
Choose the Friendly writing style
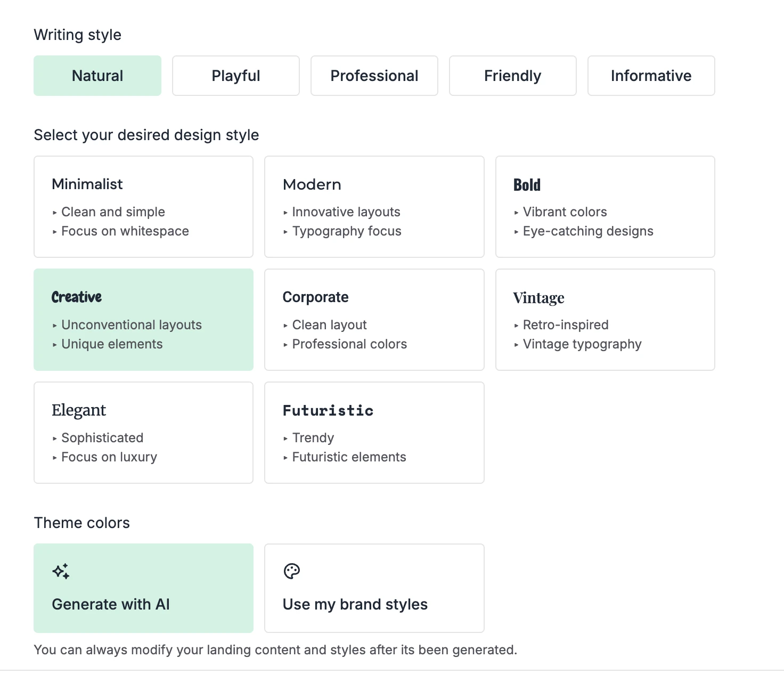512,76
